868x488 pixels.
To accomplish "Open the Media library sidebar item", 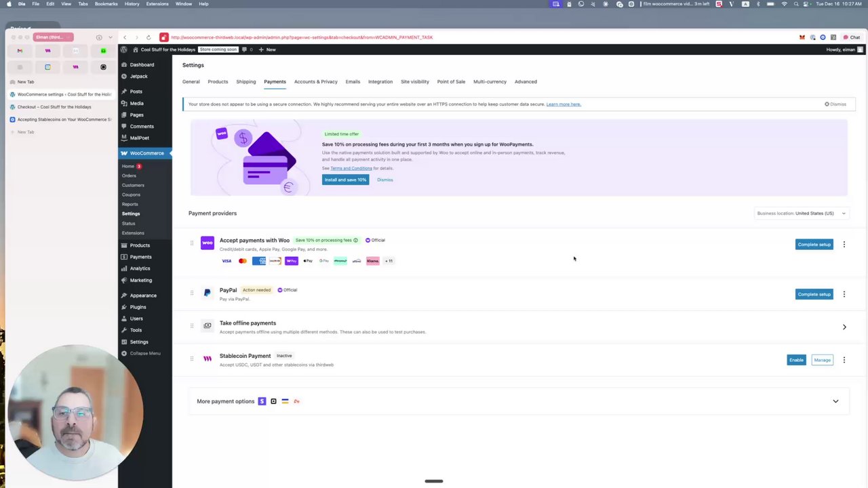I will [x=136, y=103].
